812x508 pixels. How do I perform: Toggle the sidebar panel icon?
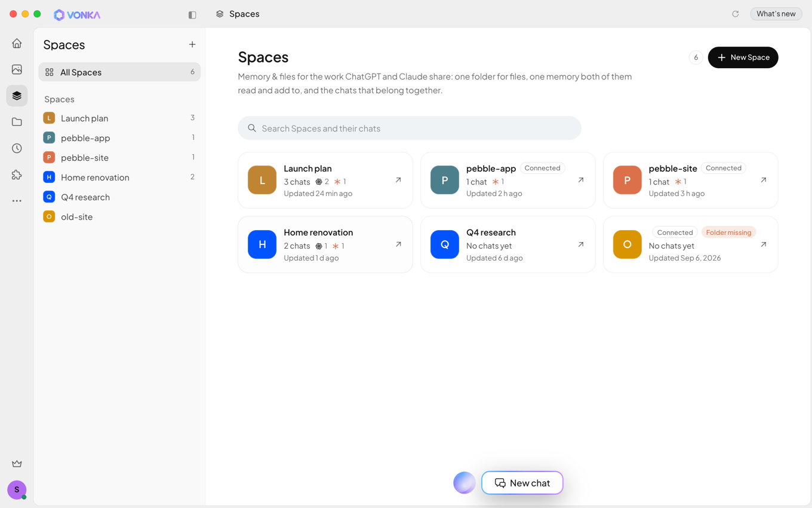192,14
